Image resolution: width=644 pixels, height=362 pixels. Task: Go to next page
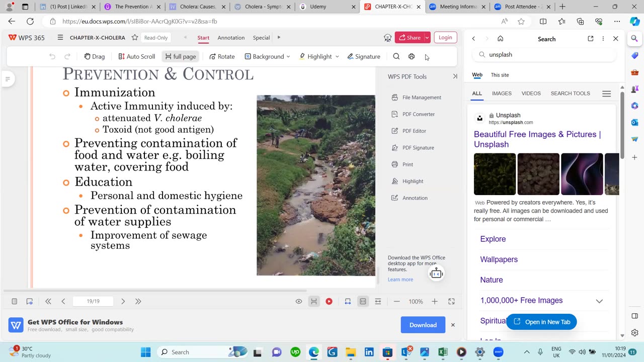coord(123,301)
